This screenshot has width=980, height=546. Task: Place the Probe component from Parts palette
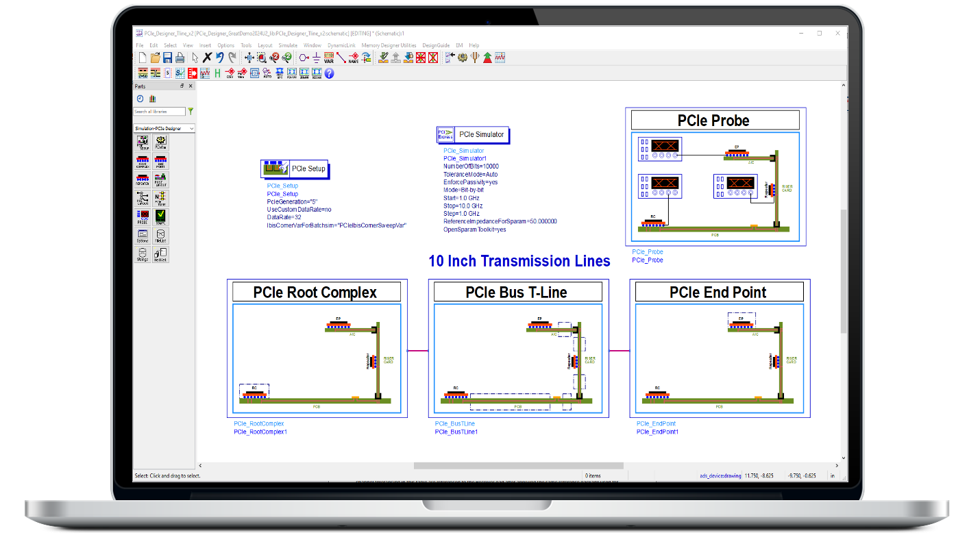143,218
